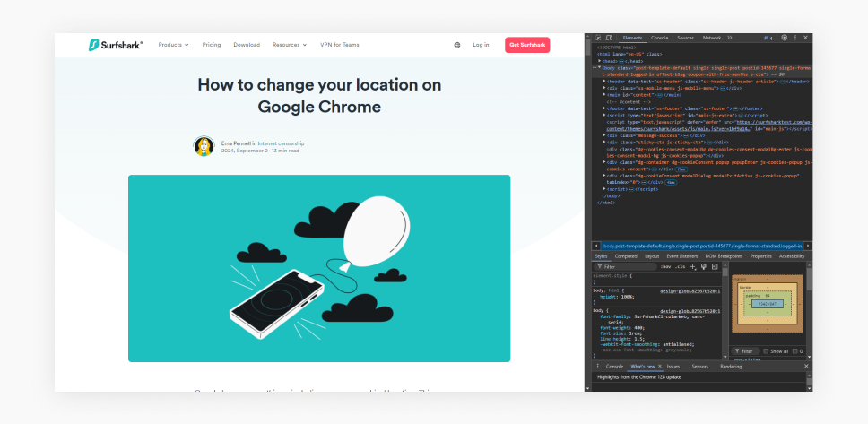Open the Event Listeners tab

coord(681,256)
